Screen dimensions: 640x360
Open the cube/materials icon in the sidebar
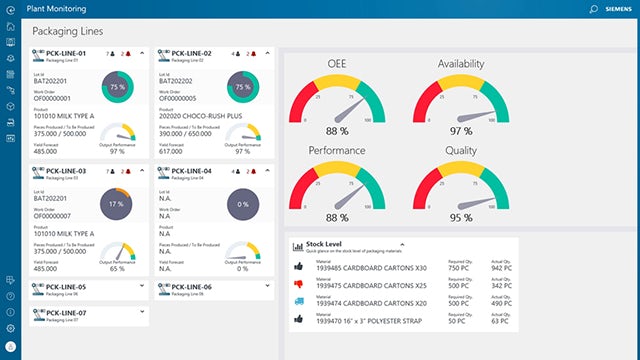(11, 107)
